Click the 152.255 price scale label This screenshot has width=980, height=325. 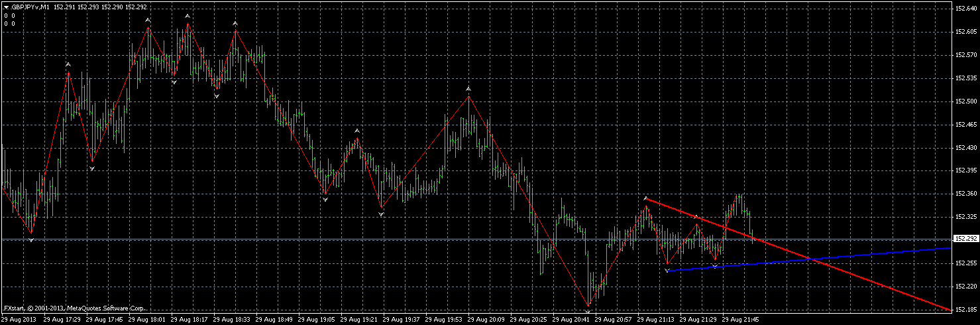pos(967,263)
